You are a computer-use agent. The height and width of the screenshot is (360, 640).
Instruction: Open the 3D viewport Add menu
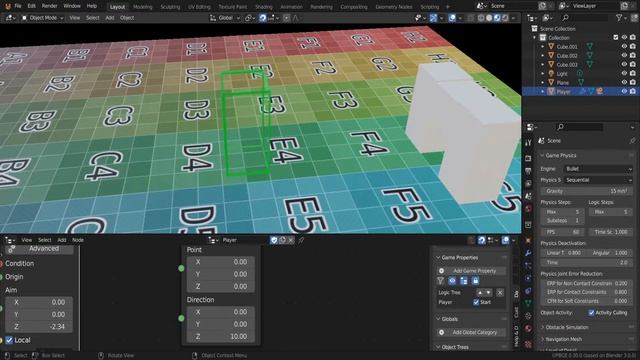(x=110, y=18)
